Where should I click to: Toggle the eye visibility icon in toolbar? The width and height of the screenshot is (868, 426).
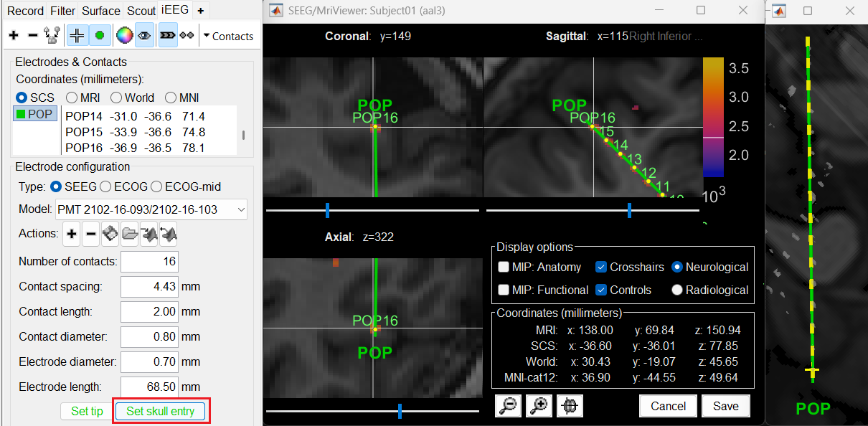pos(144,35)
